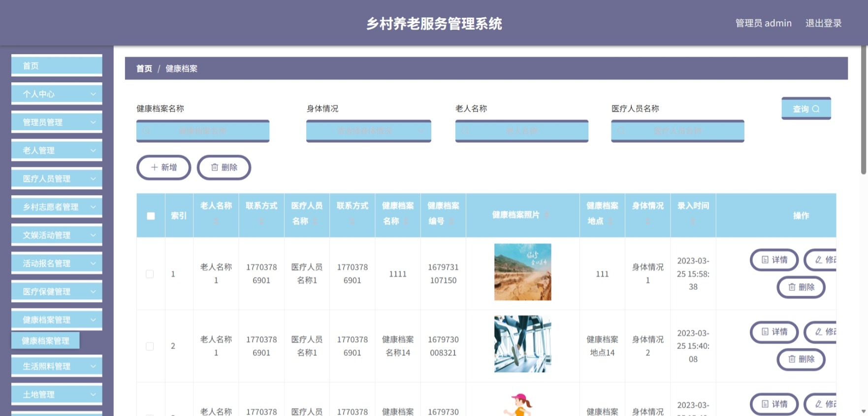Focus the 医疗人员名称 search field

coord(677,131)
